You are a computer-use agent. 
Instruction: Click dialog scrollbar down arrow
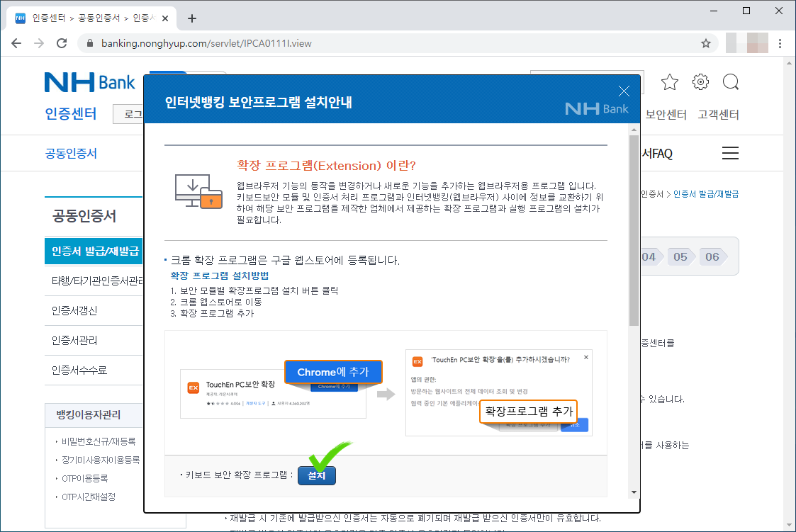click(634, 492)
